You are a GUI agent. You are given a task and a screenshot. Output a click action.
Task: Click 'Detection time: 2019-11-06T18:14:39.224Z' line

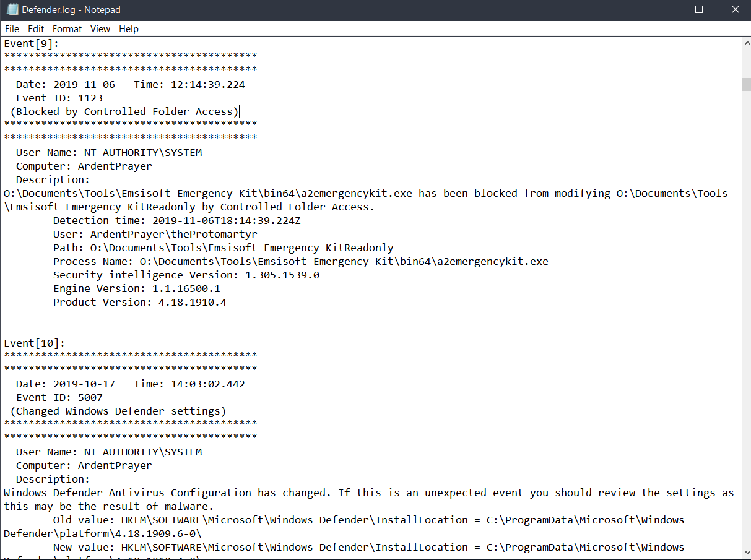tap(177, 220)
